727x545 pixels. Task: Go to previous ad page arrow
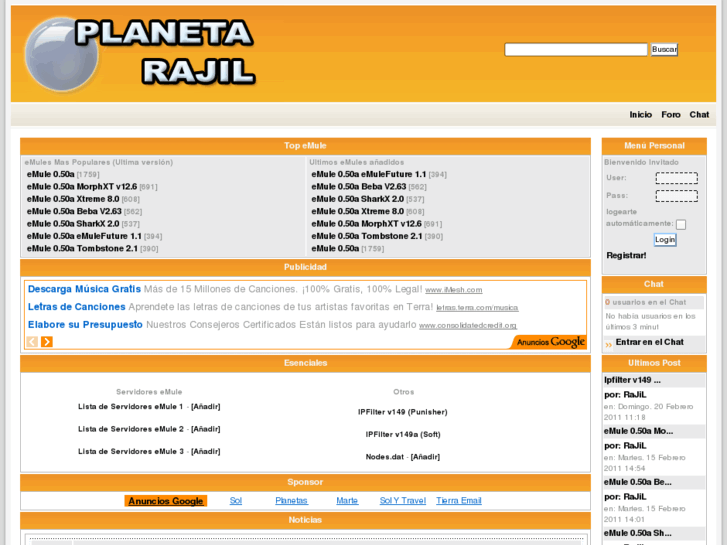(32, 342)
